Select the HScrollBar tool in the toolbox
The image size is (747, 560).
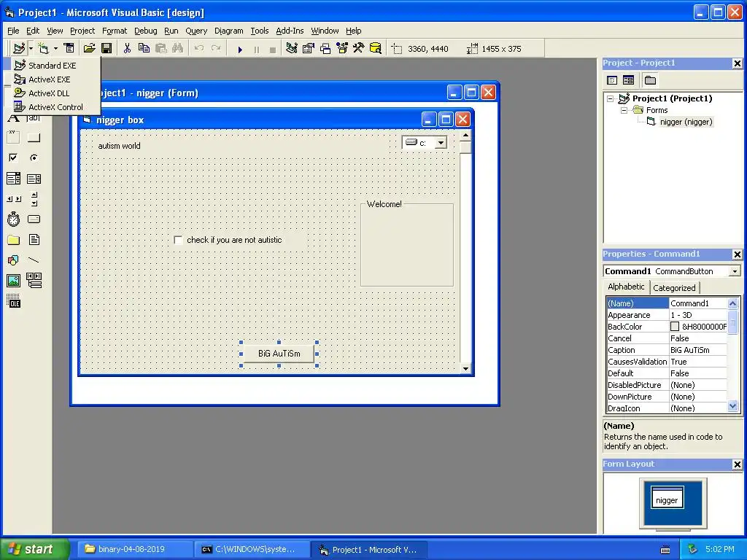click(x=13, y=199)
